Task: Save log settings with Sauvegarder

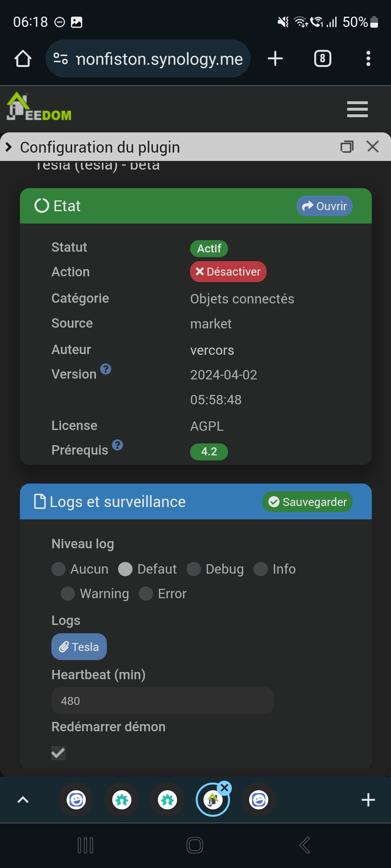Action: pos(307,502)
